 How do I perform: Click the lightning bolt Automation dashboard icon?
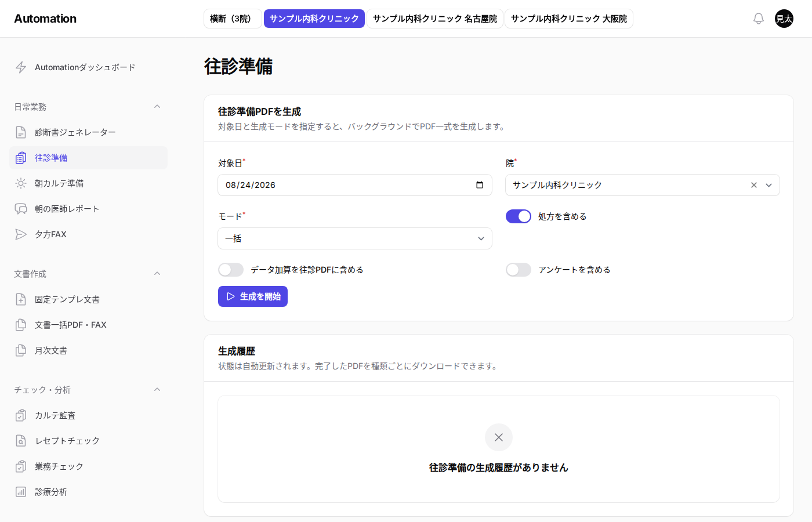coord(21,67)
